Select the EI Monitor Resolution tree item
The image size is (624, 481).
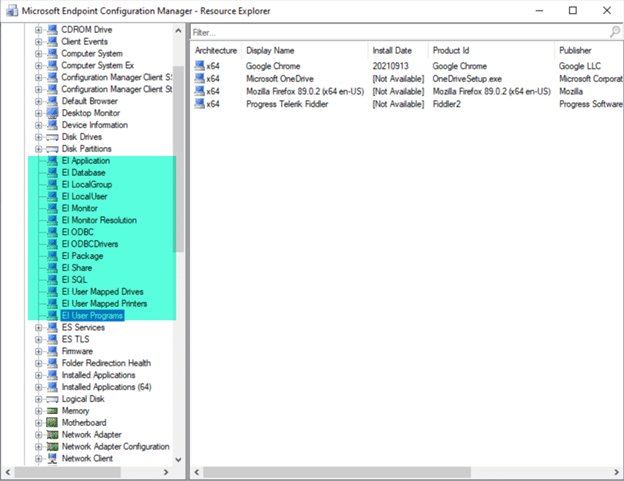coord(99,220)
